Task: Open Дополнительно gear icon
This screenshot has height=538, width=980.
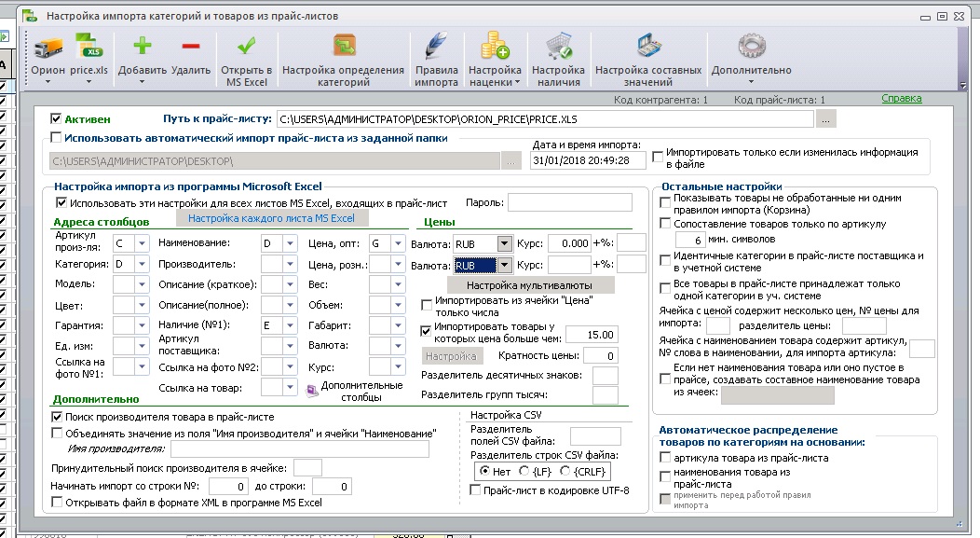Action: tap(751, 48)
